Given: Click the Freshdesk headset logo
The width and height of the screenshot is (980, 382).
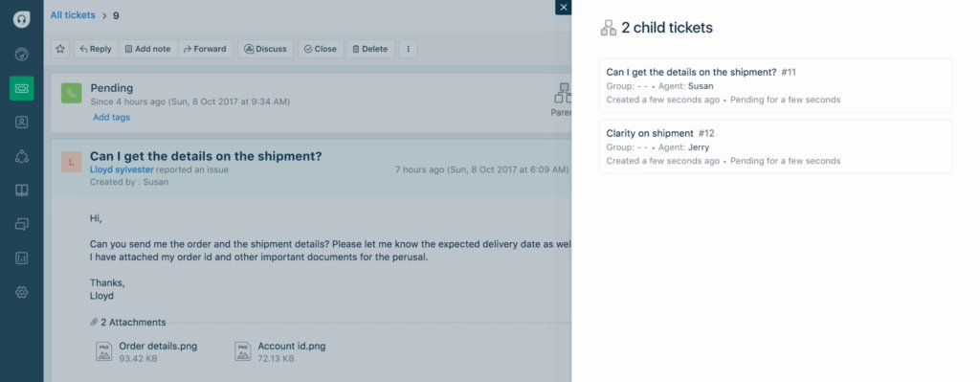Looking at the screenshot, I should click(21, 19).
